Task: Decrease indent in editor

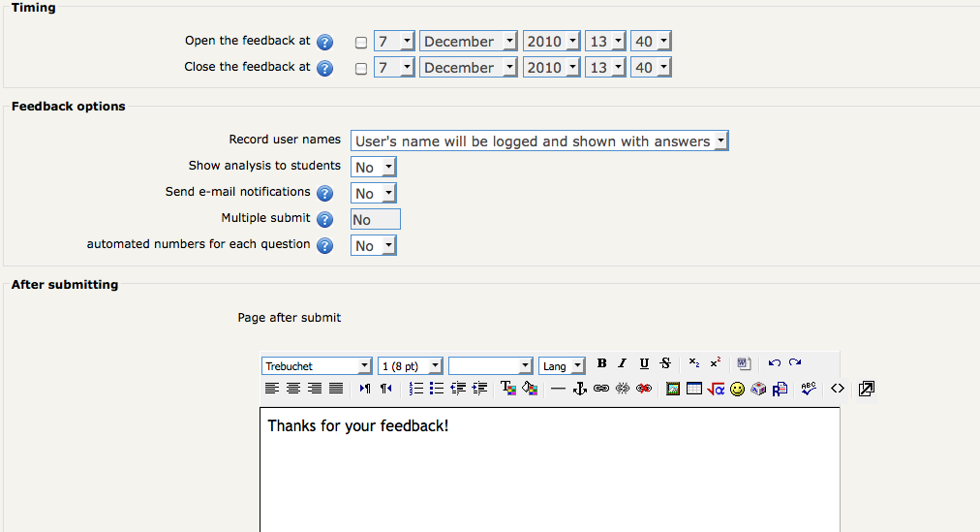Action: (x=458, y=389)
